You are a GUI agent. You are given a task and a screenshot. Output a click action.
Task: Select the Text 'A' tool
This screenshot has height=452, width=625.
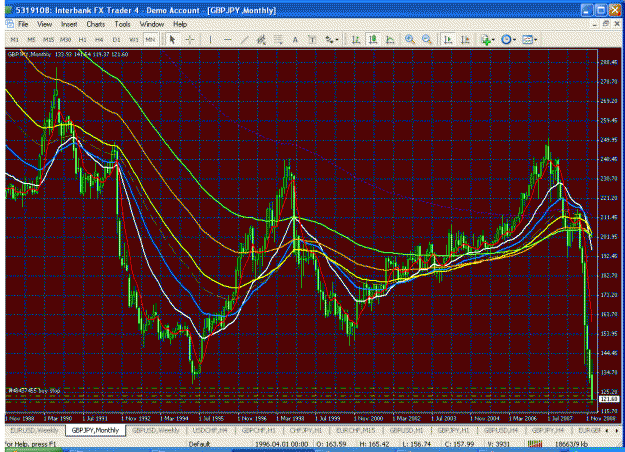[295, 39]
